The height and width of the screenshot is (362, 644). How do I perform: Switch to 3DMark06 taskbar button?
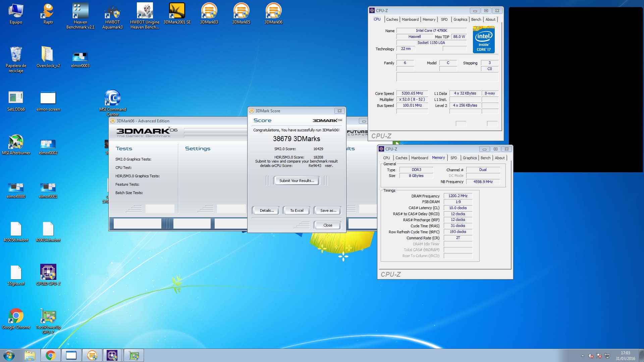(x=92, y=355)
